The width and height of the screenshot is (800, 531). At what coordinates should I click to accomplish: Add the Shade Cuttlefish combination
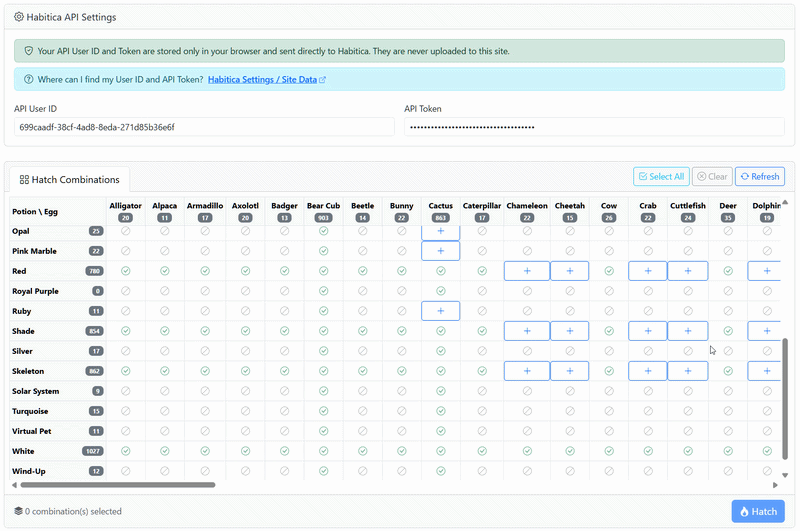pos(688,331)
